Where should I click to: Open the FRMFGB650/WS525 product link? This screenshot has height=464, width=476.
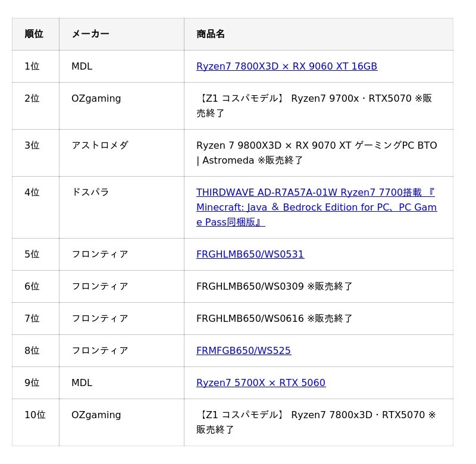[243, 350]
